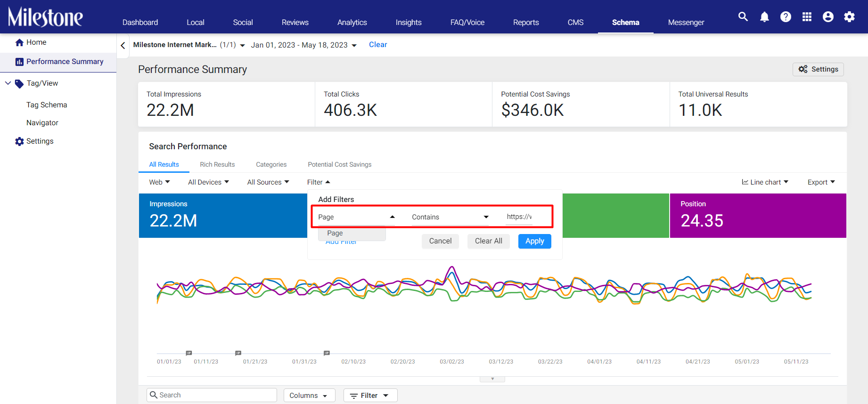
Task: Switch to the All Results tab
Action: tap(164, 164)
